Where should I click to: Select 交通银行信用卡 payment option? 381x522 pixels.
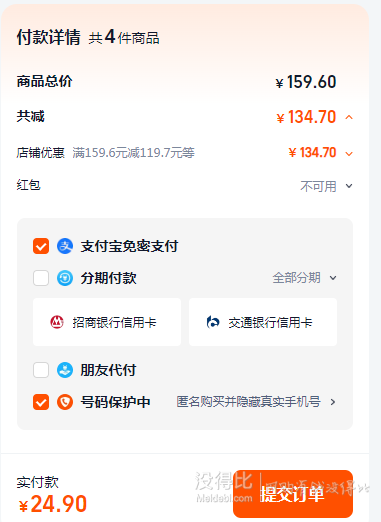coord(263,322)
